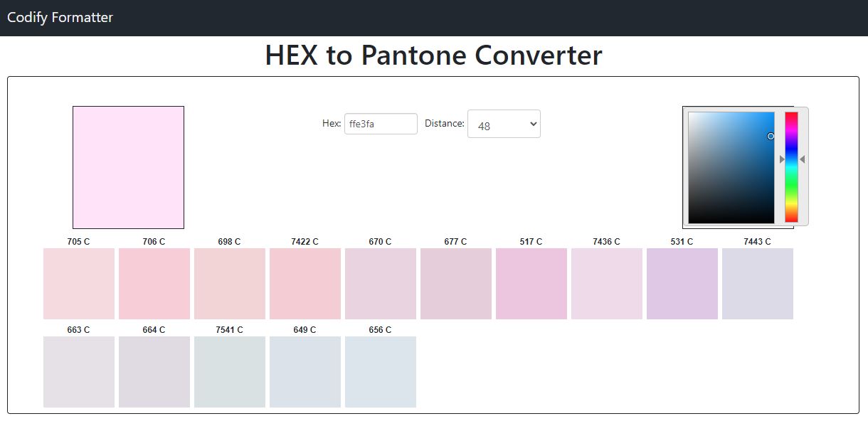This screenshot has height=431, width=868.
Task: Click the Hex input field
Action: tap(381, 124)
